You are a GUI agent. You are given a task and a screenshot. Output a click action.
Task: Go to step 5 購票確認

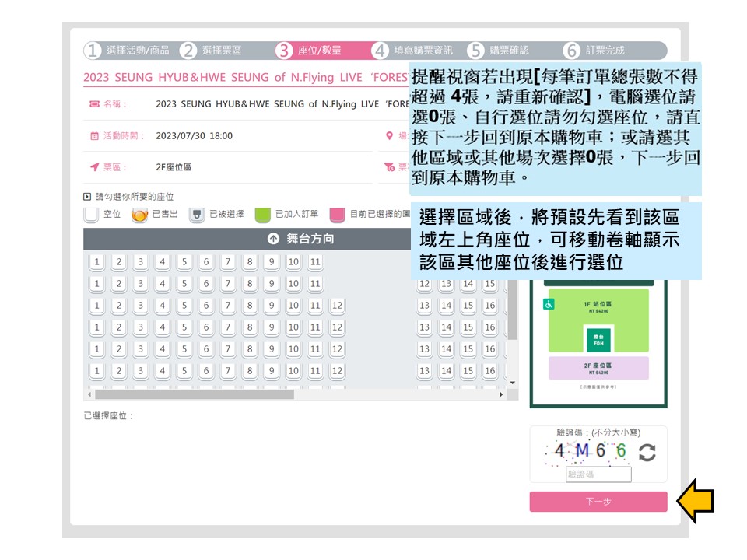[498, 51]
